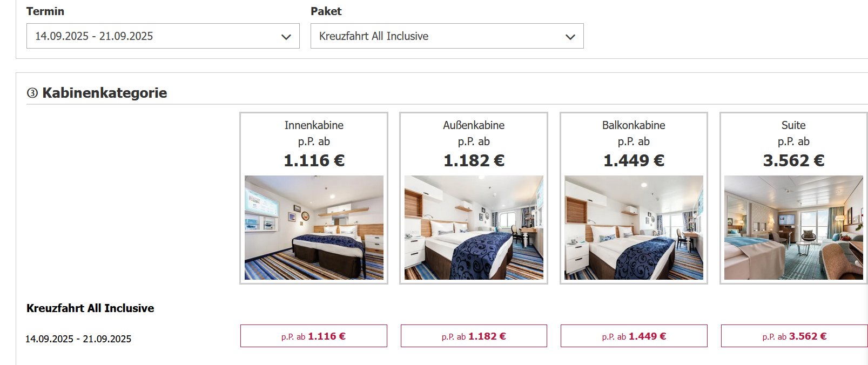Pick the red p.P. ab 1.449 € button
868x365 pixels.
click(634, 336)
